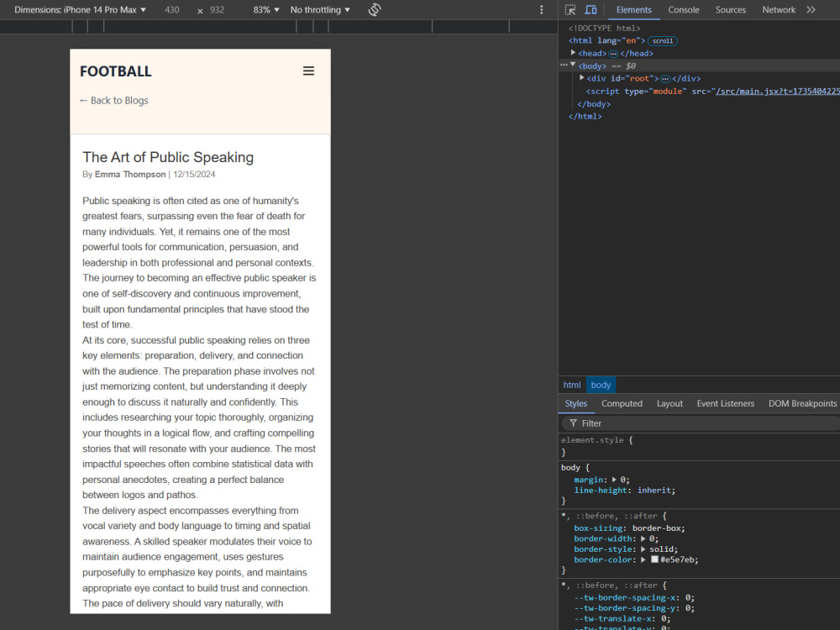Image resolution: width=840 pixels, height=630 pixels.
Task: Switch to the Console tab
Action: pyautogui.click(x=683, y=9)
